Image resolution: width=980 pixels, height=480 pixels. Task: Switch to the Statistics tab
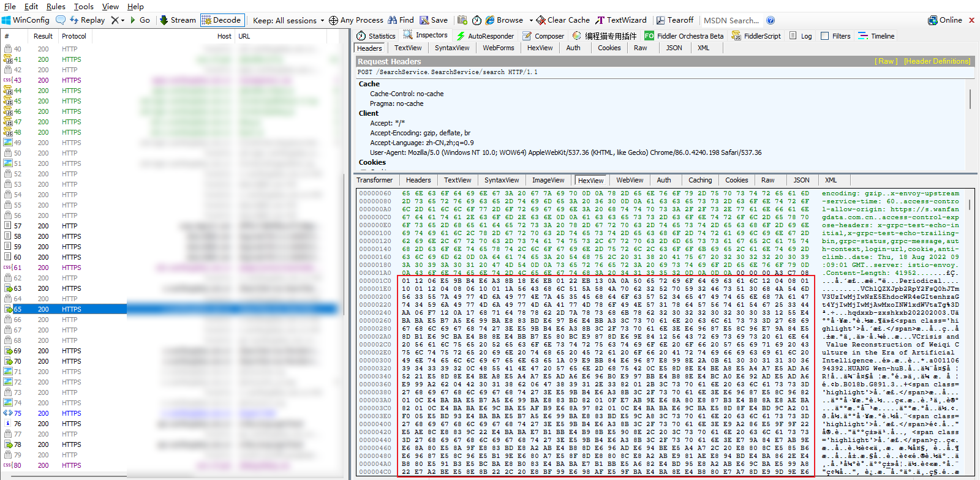coord(376,36)
